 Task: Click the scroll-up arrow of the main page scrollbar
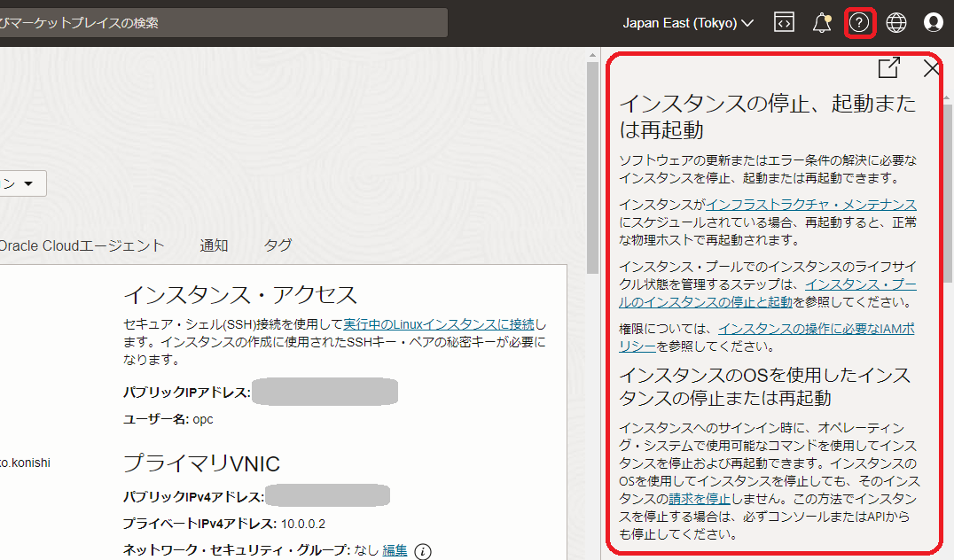pos(592,55)
